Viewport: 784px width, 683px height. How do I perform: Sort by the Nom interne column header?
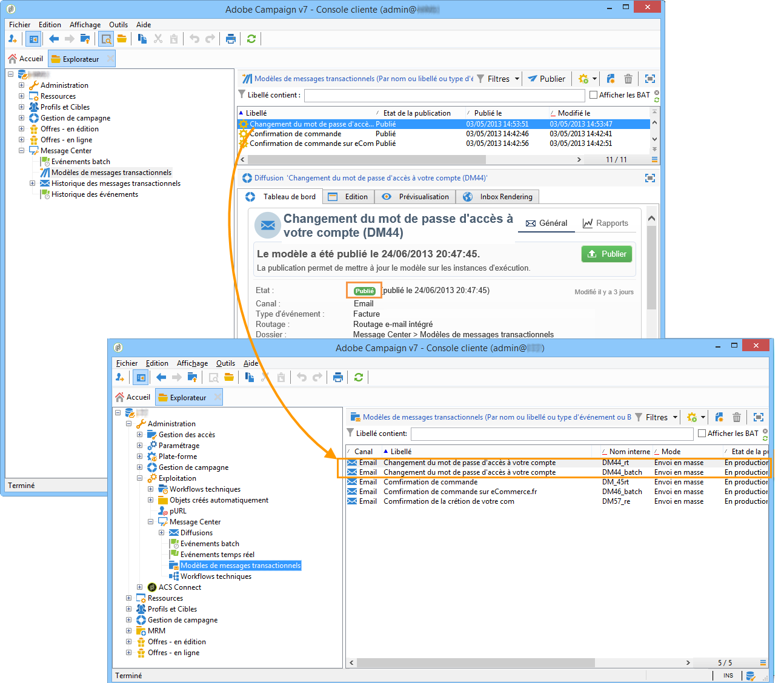(x=625, y=452)
